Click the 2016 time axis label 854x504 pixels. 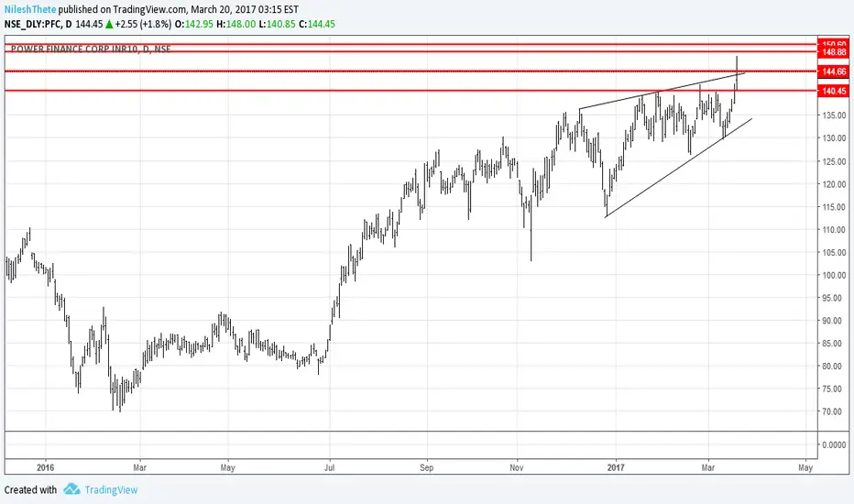click(45, 467)
